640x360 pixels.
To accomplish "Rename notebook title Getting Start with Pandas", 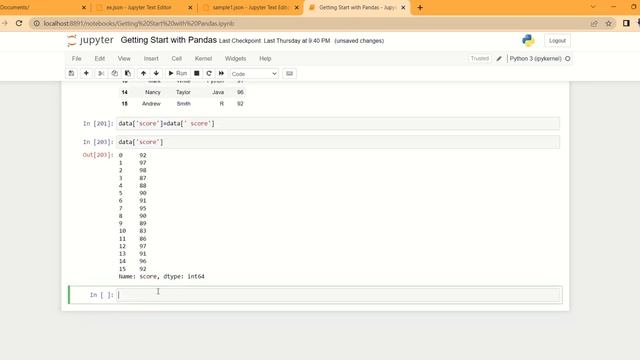I will [169, 40].
